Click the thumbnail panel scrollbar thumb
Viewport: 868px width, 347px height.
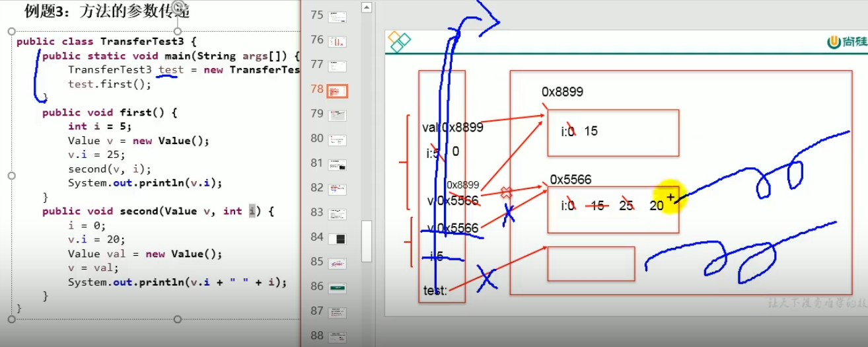[367, 241]
